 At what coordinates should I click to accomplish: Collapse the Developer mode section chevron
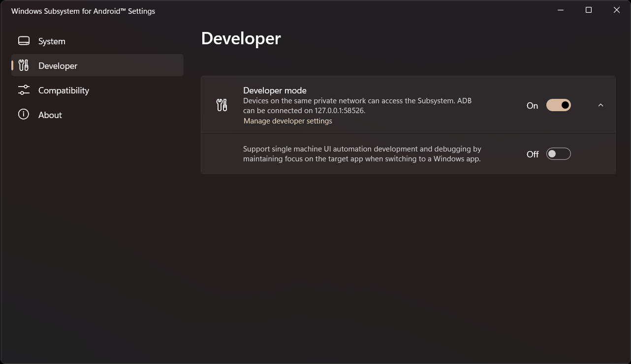point(600,105)
